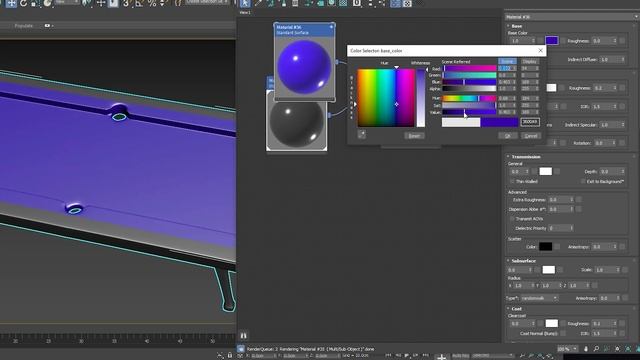The image size is (640, 360).
Task: Collapse the Transmission rollout
Action: [508, 156]
